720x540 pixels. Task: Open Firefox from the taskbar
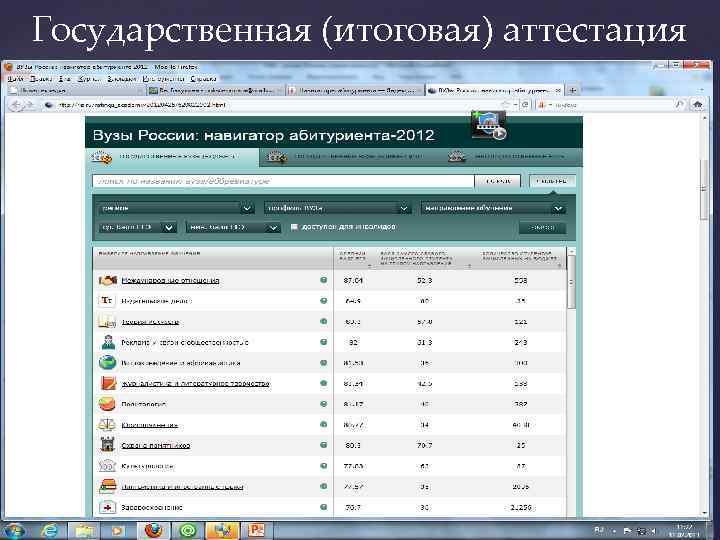153,531
